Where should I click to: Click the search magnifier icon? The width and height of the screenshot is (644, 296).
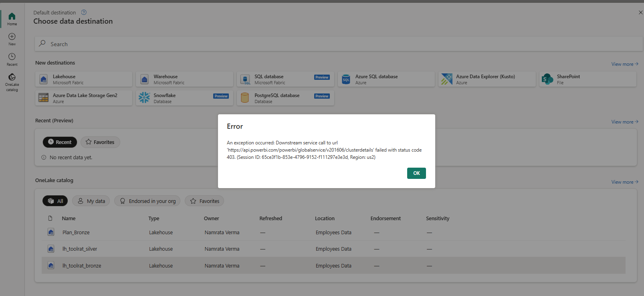tap(42, 43)
